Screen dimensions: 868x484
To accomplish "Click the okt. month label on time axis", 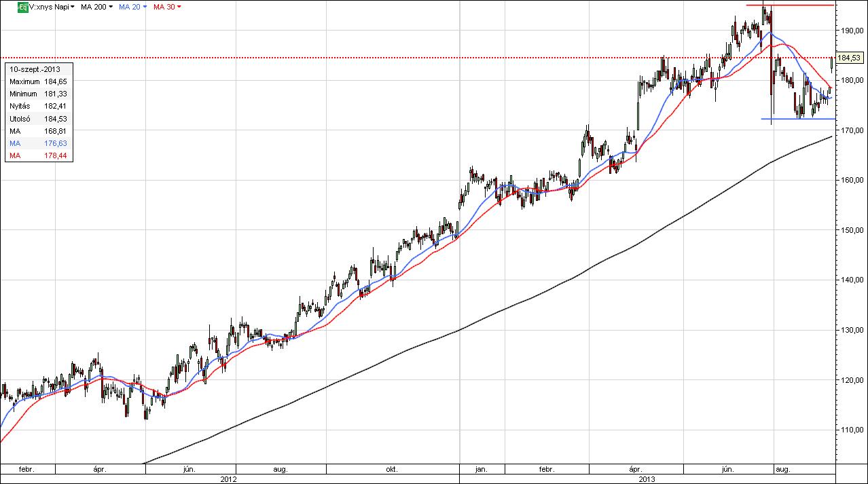I will [392, 468].
